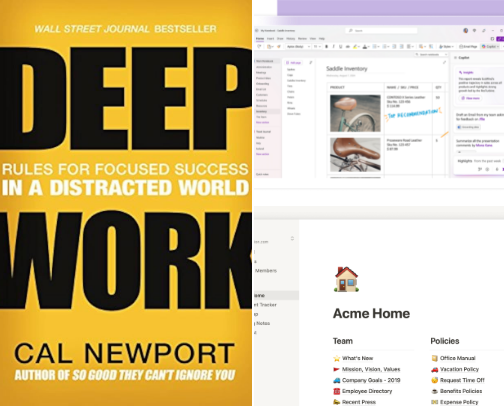Click the Copilot pane collapse icon beside Copilot title
The width and height of the screenshot is (504, 406).
click(x=456, y=58)
